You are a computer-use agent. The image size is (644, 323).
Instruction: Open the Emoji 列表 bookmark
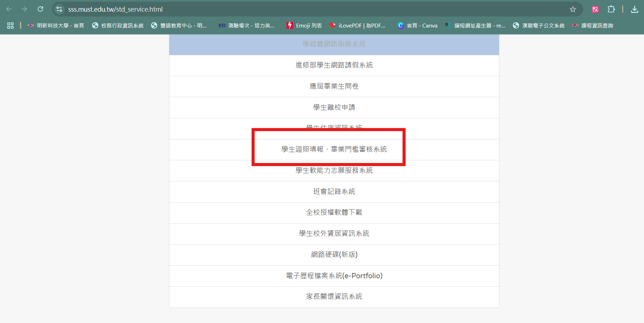pos(304,25)
